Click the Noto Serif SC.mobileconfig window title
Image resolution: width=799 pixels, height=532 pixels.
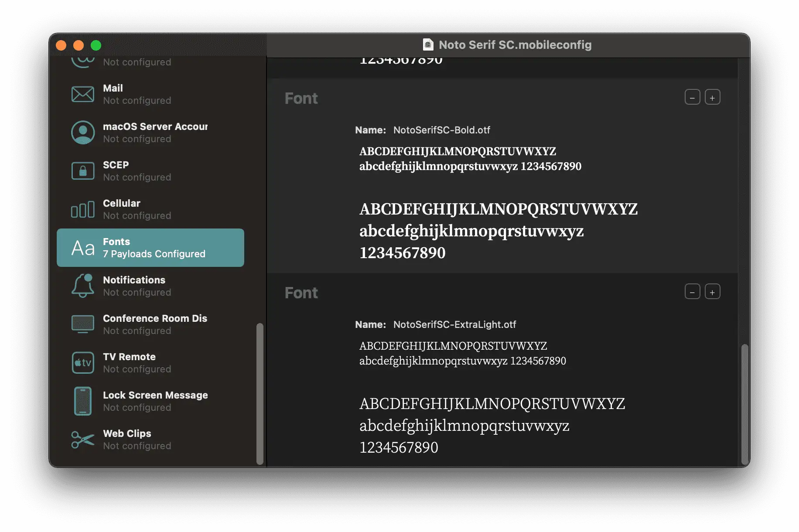coord(515,45)
